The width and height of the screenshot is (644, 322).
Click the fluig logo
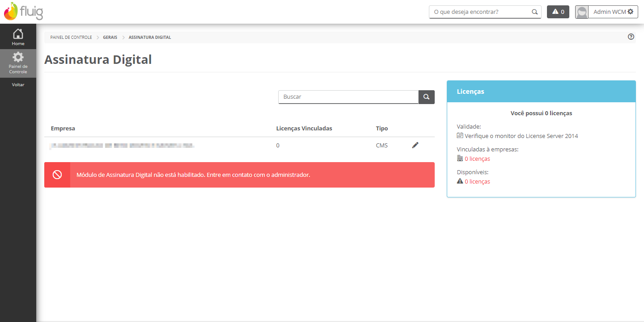[23, 12]
